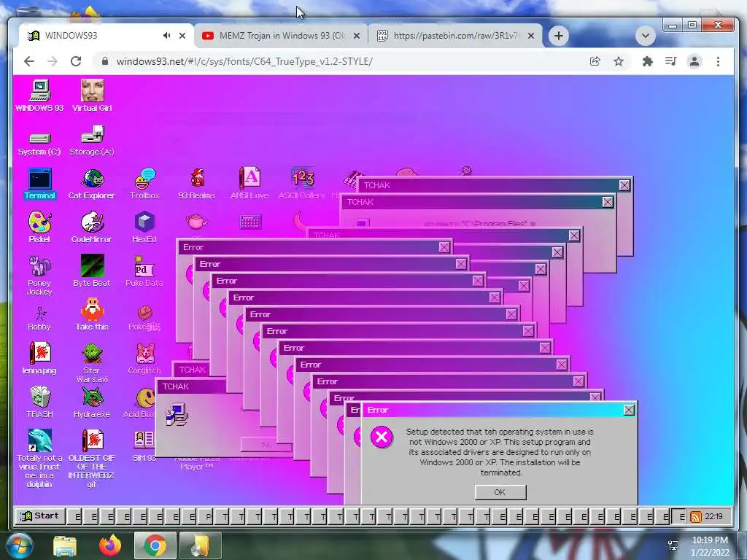This screenshot has width=747, height=560.
Task: Open the System (C:) drive icon
Action: (x=40, y=143)
